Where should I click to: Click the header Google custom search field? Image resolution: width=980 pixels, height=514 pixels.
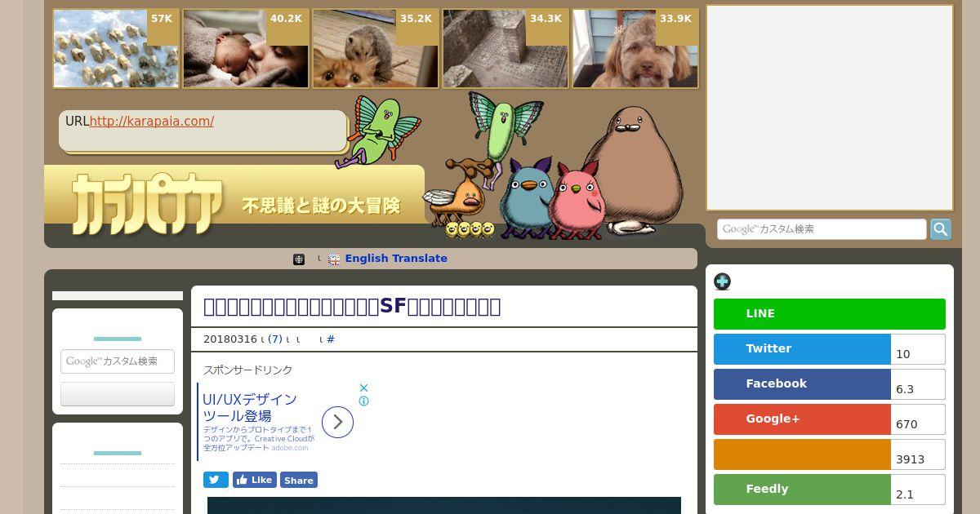coord(822,229)
